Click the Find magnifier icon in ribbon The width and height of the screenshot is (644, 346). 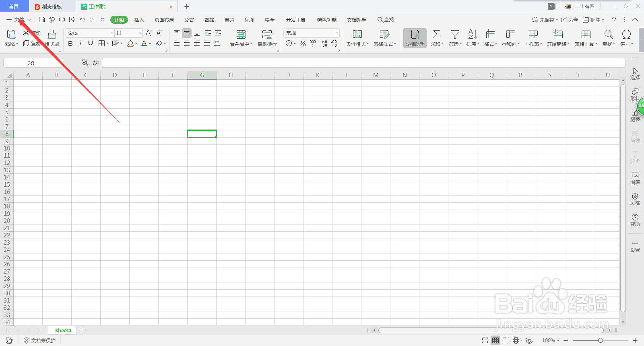tap(609, 34)
